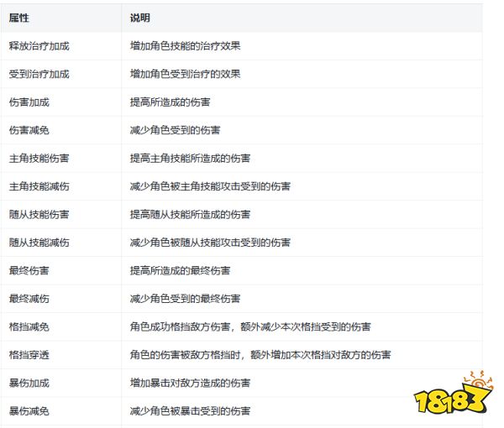This screenshot has height=428, width=504.
Task: Click description 提高所造成的最终伤害
Action: point(180,271)
